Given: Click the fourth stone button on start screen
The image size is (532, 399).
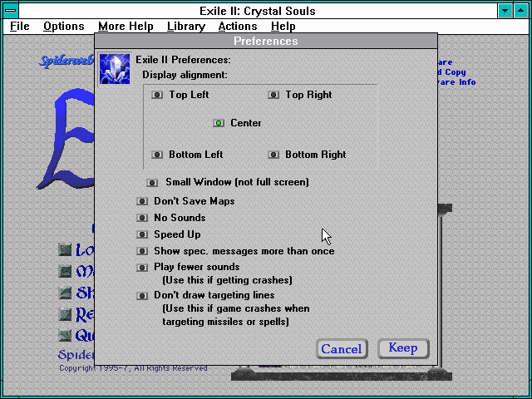Looking at the screenshot, I should (x=65, y=314).
